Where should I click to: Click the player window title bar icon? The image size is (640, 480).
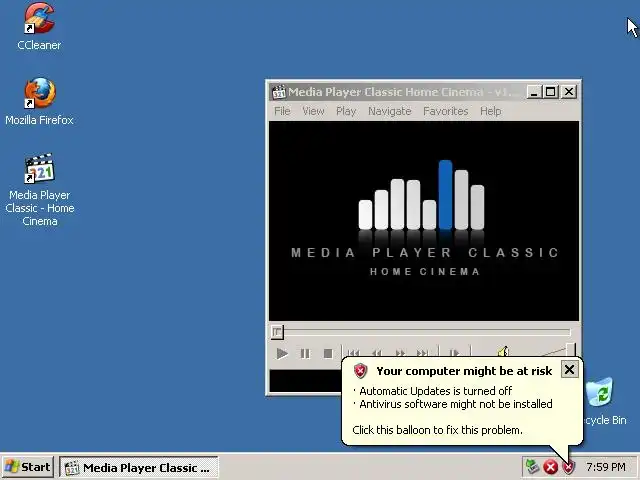pos(278,92)
